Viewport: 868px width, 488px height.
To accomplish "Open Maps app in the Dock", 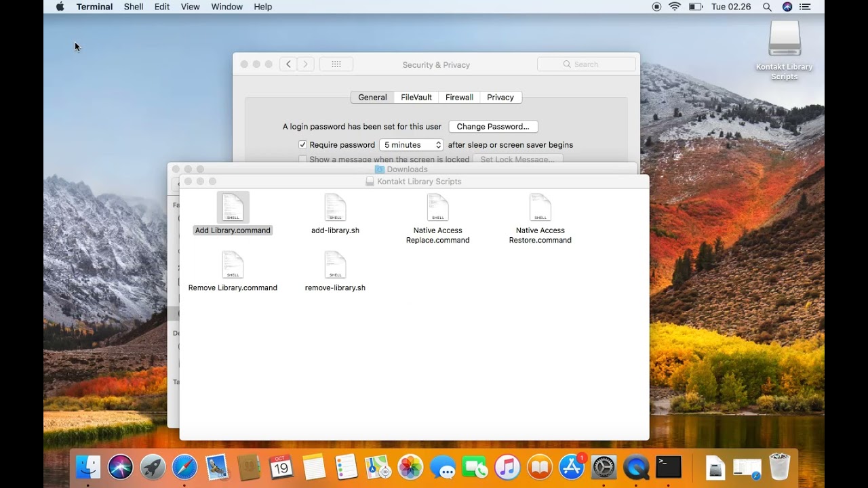I will coord(378,467).
